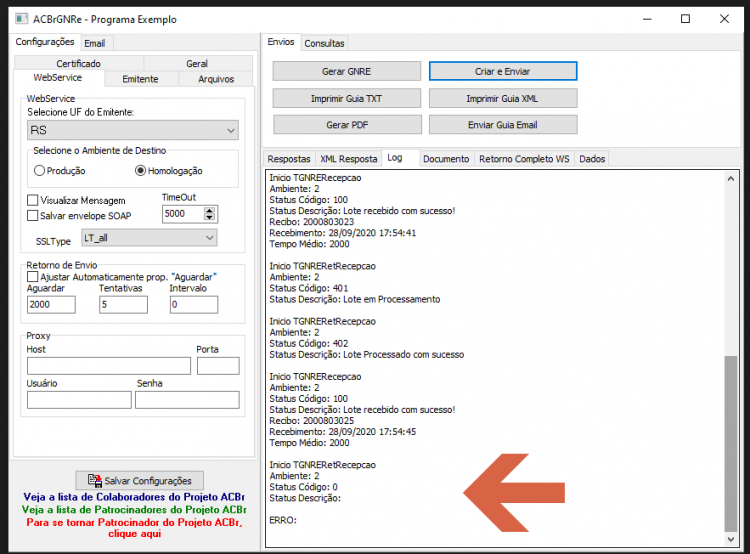Click the Aguardar field showing 2000
Screen dimensions: 750x554
(x=51, y=304)
